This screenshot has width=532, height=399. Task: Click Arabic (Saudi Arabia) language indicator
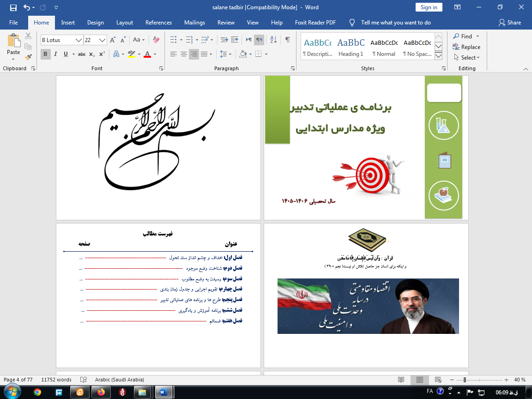pyautogui.click(x=120, y=380)
